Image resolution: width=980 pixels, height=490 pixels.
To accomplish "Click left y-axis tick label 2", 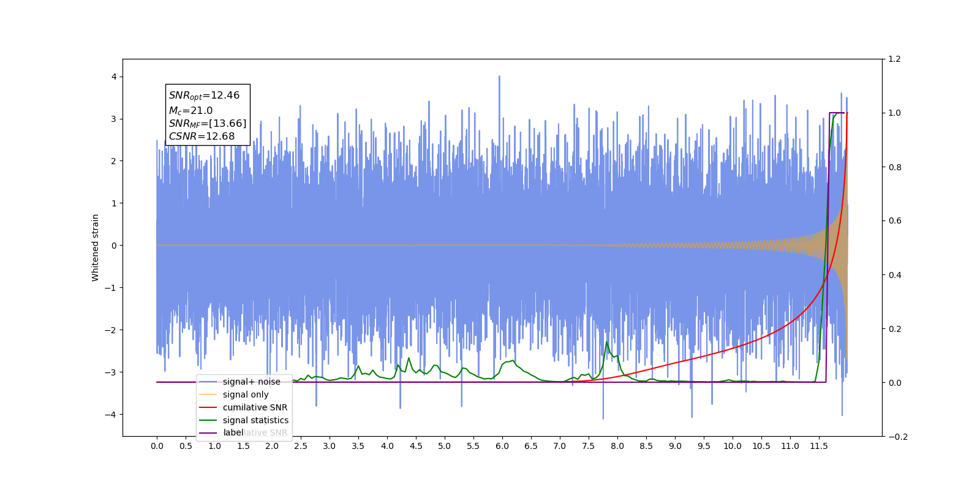I will [x=114, y=161].
